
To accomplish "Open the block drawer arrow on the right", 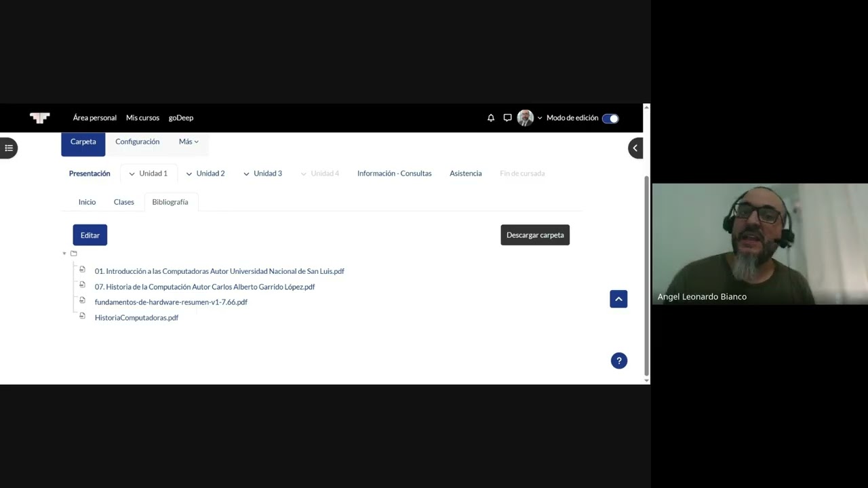I will pos(635,148).
